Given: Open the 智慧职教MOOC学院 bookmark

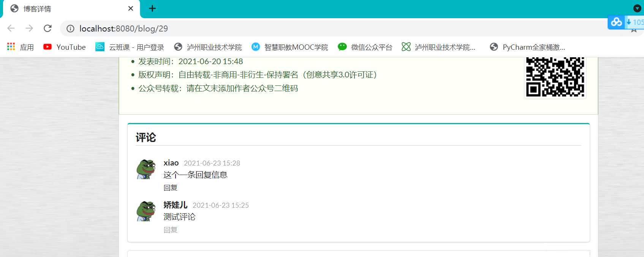Looking at the screenshot, I should (290, 47).
